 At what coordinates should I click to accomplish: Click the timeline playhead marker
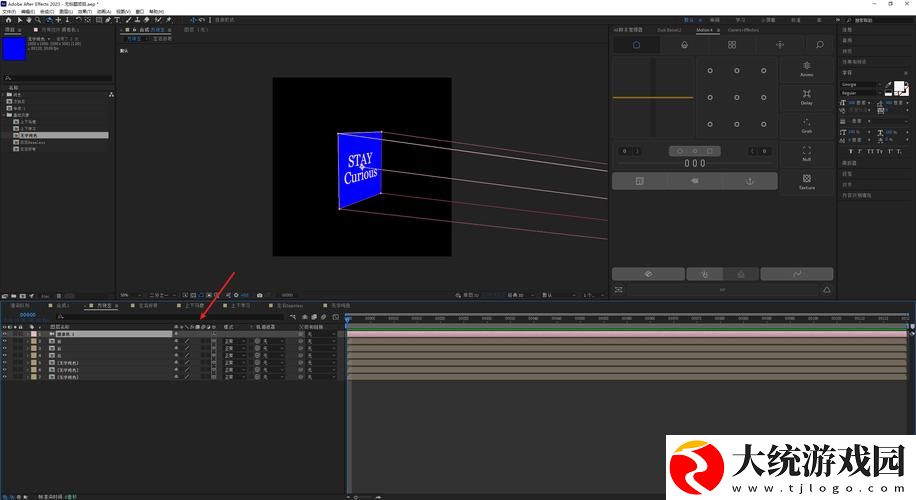coord(348,319)
